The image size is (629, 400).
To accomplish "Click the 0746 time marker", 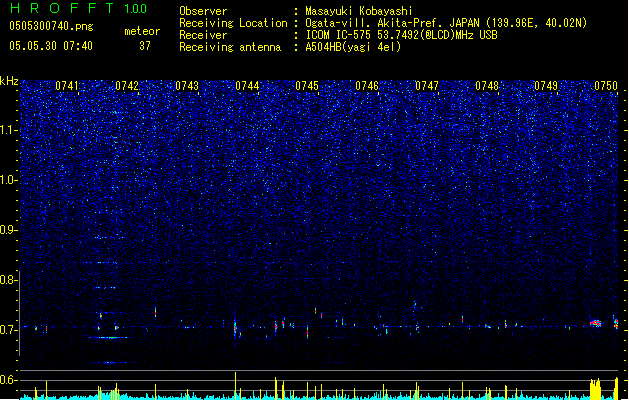I will pyautogui.click(x=367, y=86).
